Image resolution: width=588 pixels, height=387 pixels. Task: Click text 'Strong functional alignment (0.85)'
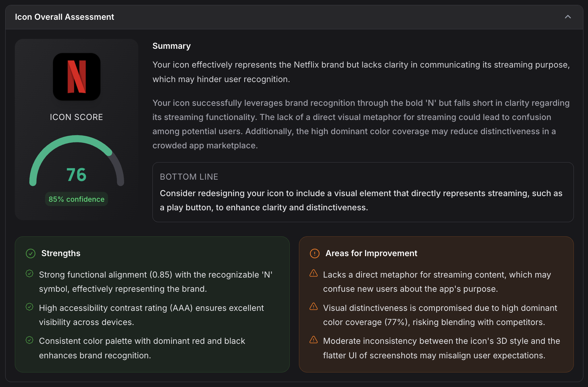106,275
